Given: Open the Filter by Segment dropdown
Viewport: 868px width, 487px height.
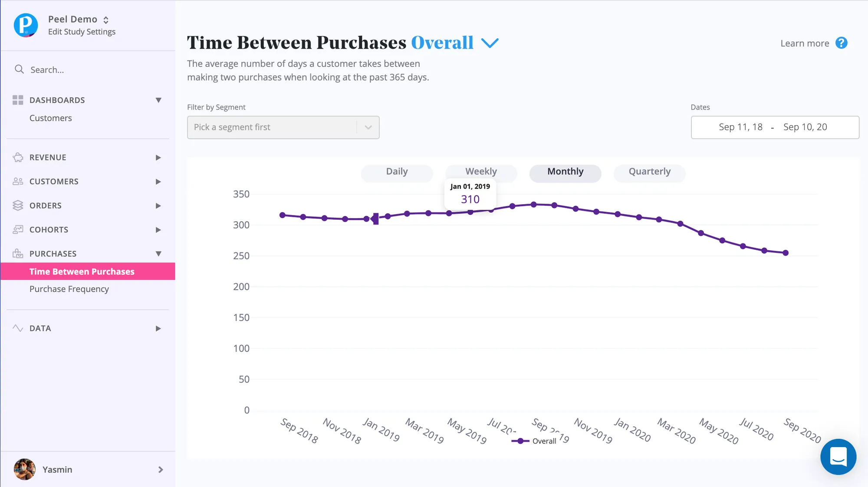Looking at the screenshot, I should coord(283,127).
